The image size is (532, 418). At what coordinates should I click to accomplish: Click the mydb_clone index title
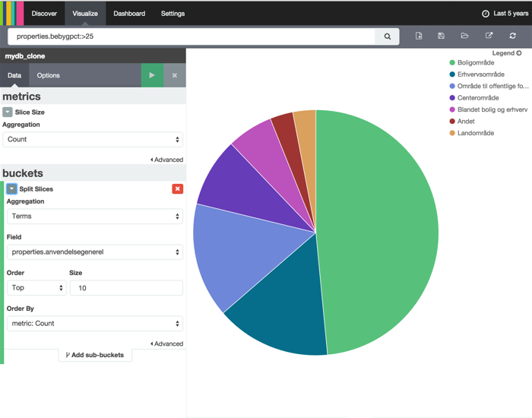coord(25,56)
